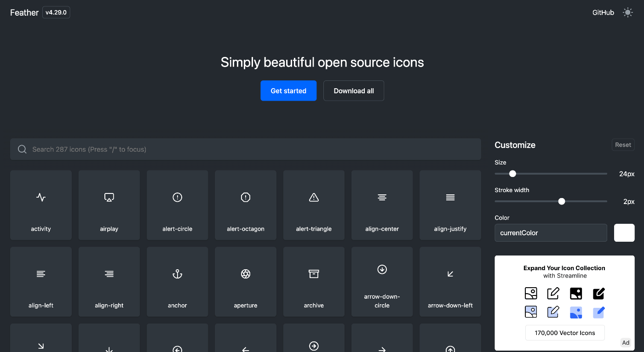Click the align-right icon card
The image size is (644, 352).
click(109, 282)
